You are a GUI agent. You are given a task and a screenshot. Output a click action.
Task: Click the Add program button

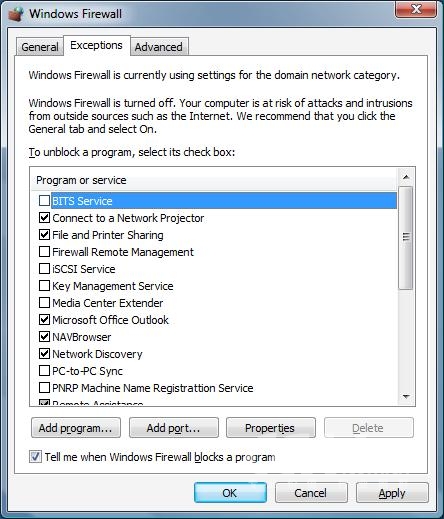tap(76, 428)
